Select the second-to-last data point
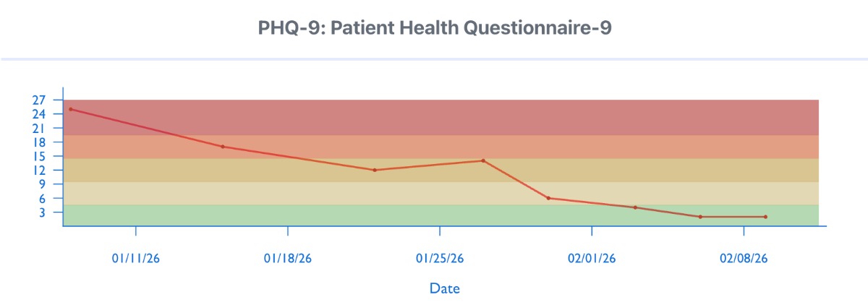 pos(700,217)
